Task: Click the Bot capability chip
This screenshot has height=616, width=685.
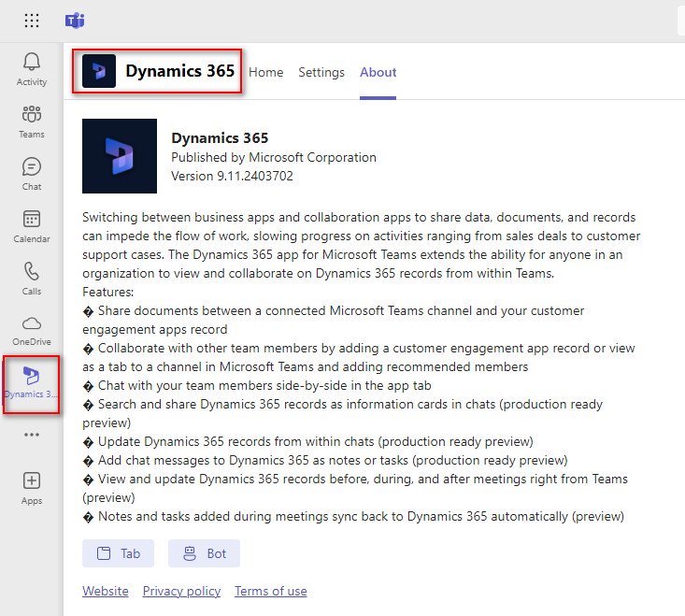Action: pos(204,553)
